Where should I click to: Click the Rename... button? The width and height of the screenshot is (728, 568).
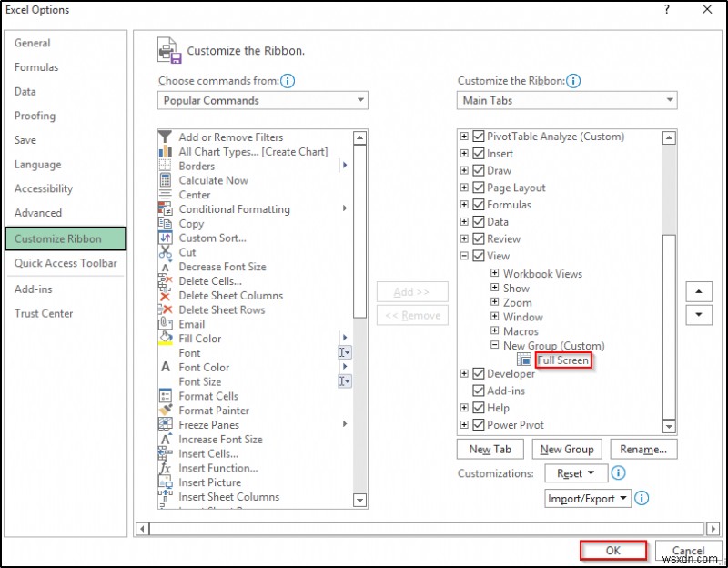coord(643,449)
